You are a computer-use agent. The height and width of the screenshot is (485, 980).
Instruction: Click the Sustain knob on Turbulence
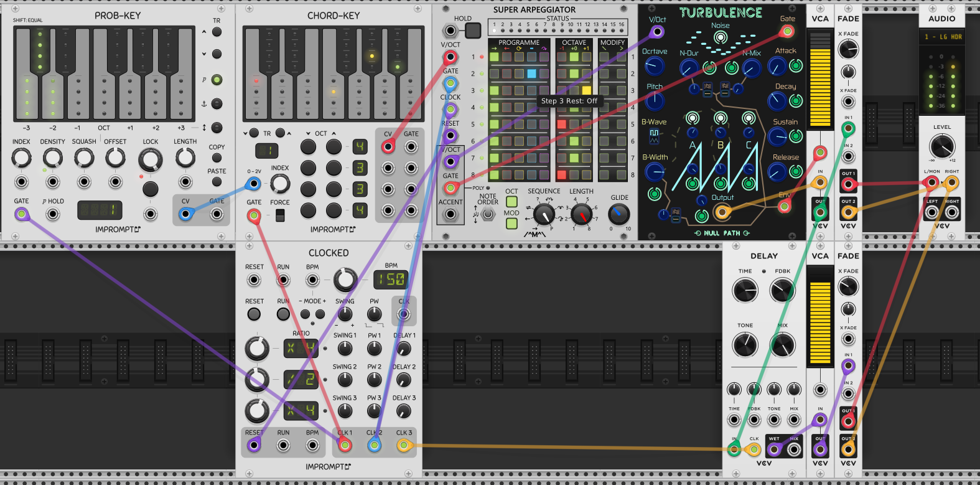[x=777, y=136]
